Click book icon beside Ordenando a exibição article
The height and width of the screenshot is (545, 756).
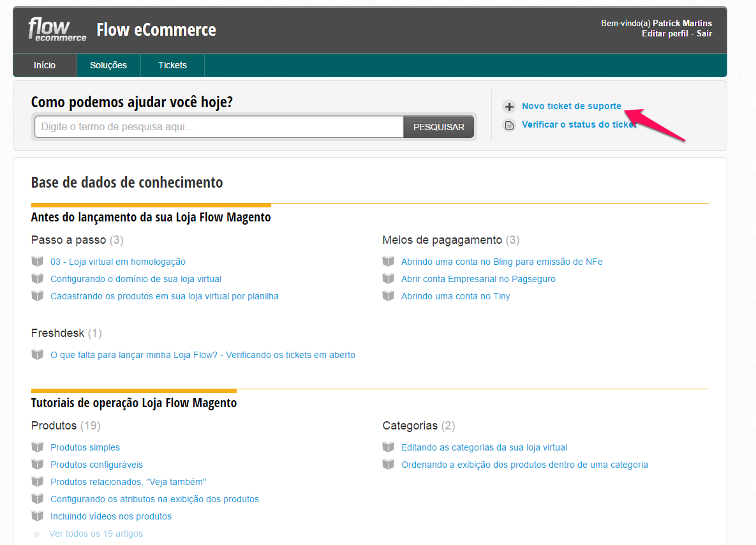(x=389, y=465)
